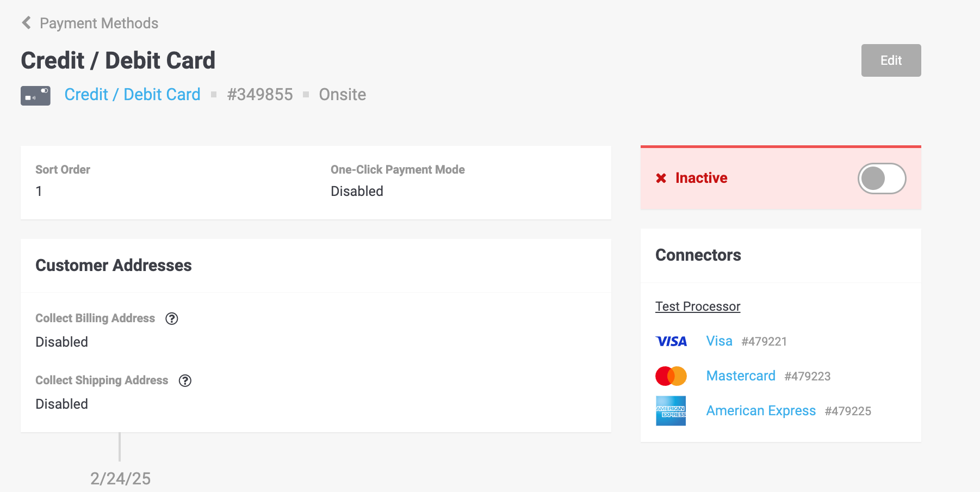Viewport: 980px width, 492px height.
Task: Click the American Express logo icon
Action: tap(671, 411)
